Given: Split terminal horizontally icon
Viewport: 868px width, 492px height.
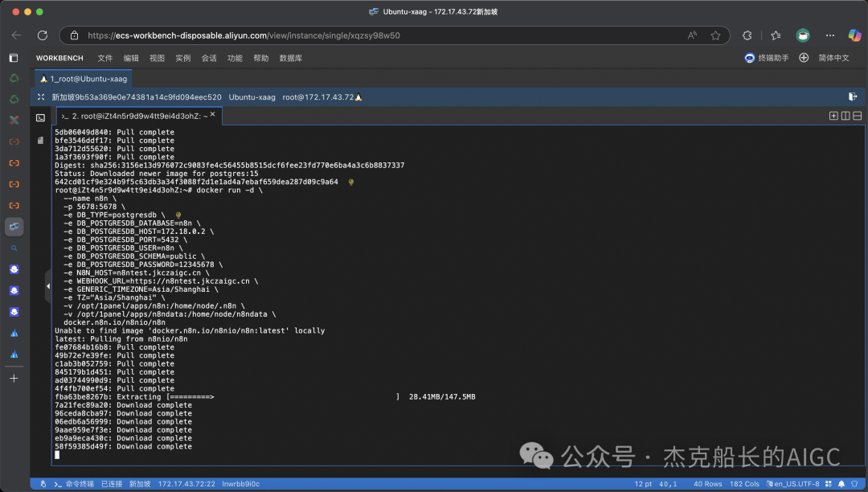Looking at the screenshot, I should pos(857,116).
